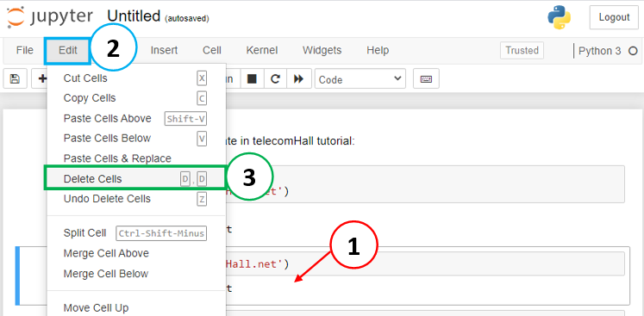
Task: Select Merge Cell Above
Action: [x=136, y=253]
